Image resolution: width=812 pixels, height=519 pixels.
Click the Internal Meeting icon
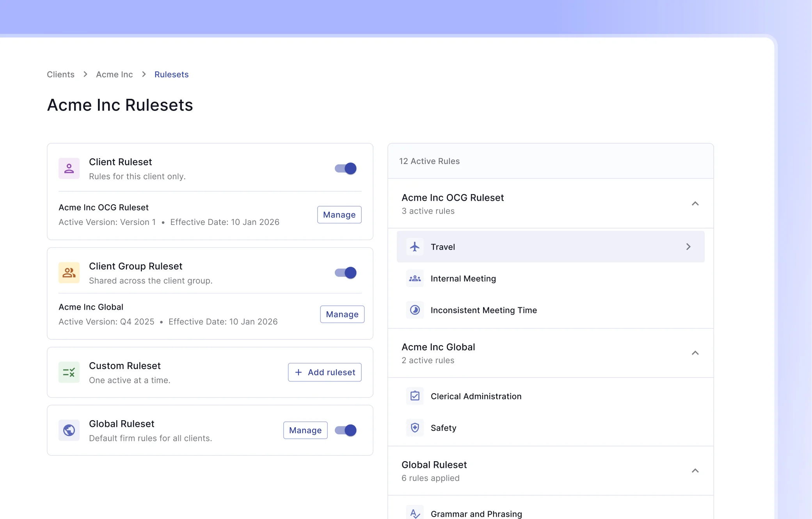(x=415, y=278)
